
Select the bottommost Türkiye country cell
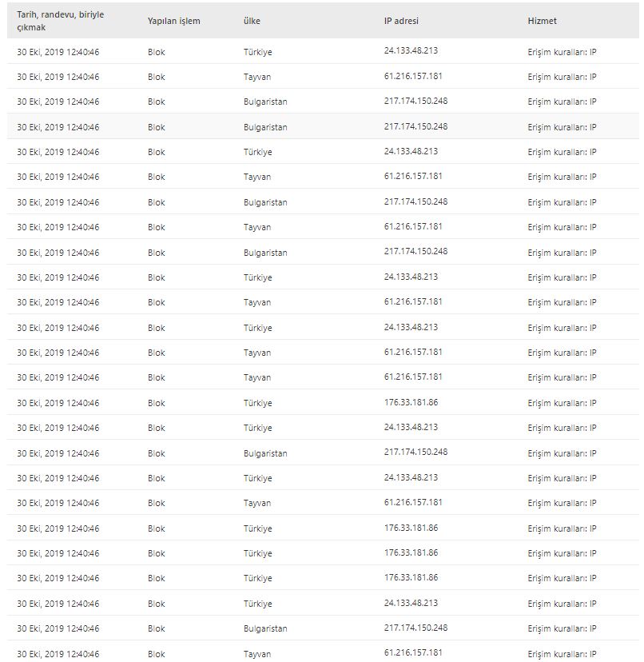[257, 604]
